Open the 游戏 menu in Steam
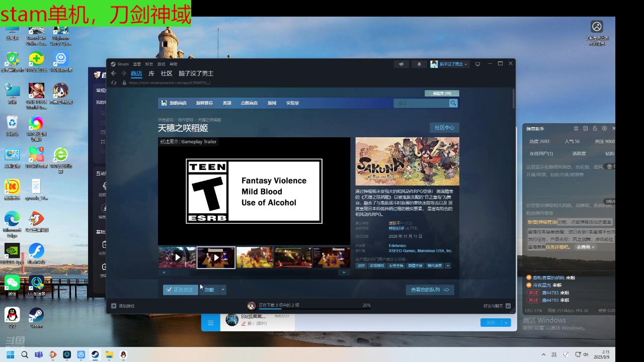The height and width of the screenshot is (362, 644). [161, 64]
